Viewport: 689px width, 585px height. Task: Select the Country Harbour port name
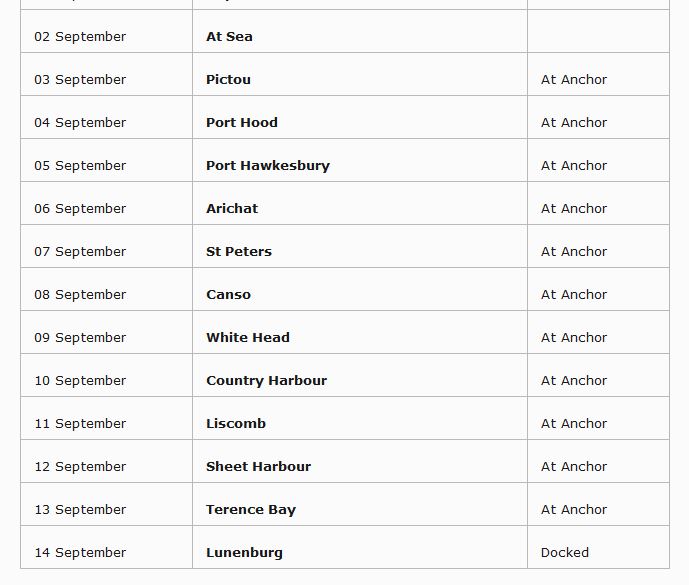click(x=266, y=381)
